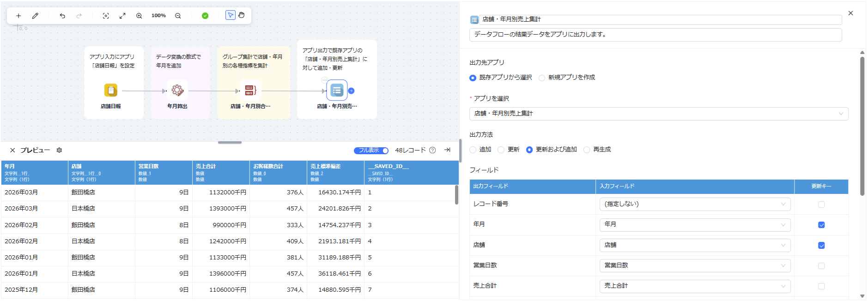Image resolution: width=868 pixels, height=301 pixels.
Task: Check update key for 売上合計
Action: pos(821,286)
